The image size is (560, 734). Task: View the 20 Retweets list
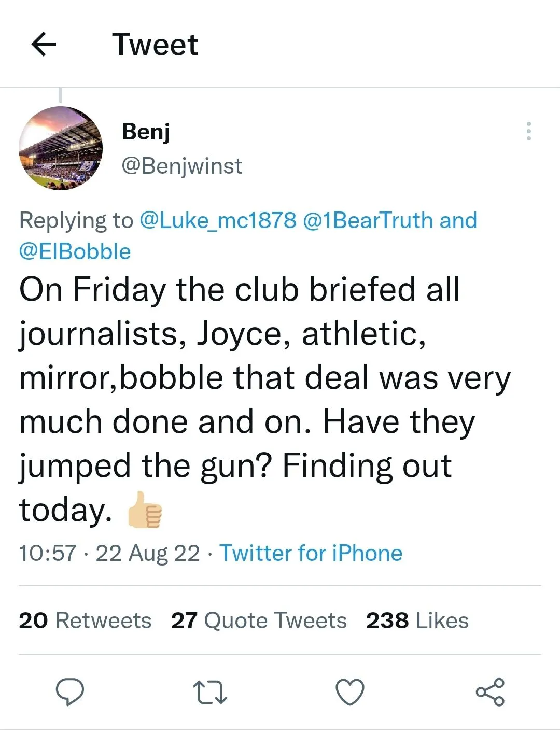click(85, 620)
